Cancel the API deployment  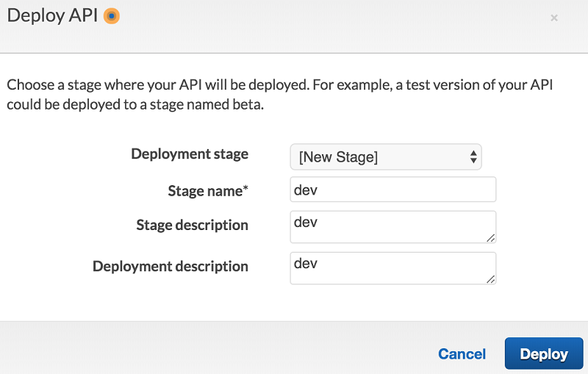tap(462, 354)
